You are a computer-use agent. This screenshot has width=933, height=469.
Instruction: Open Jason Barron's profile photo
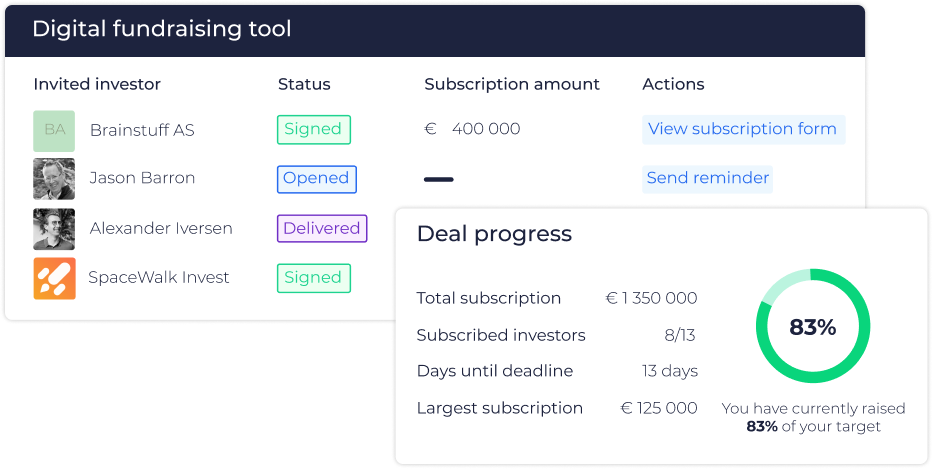(54, 179)
